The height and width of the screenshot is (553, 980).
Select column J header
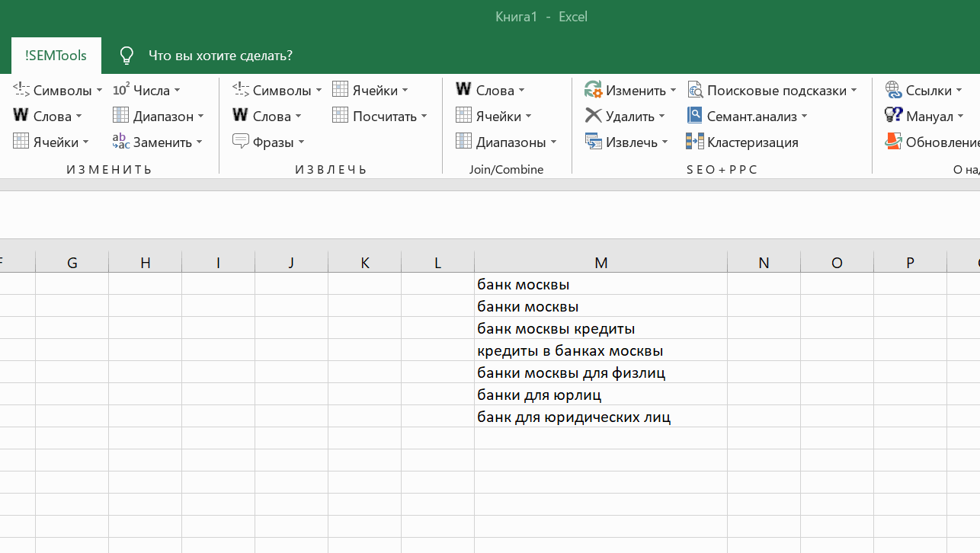click(292, 263)
